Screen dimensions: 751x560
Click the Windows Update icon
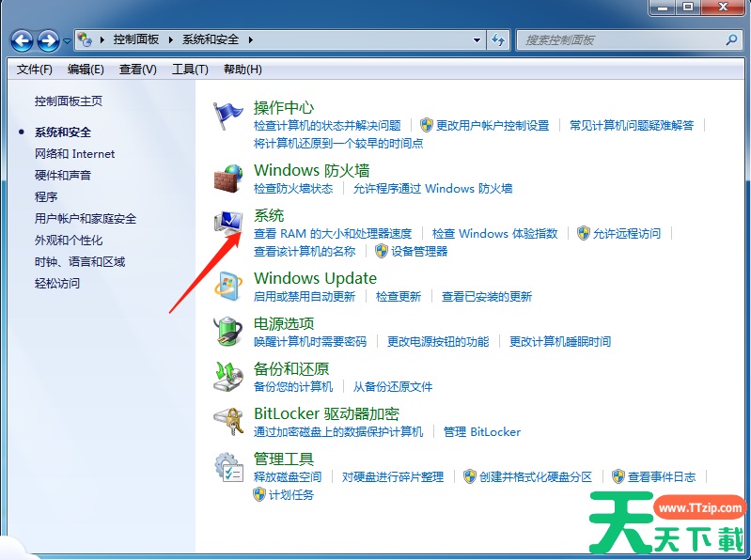click(228, 286)
